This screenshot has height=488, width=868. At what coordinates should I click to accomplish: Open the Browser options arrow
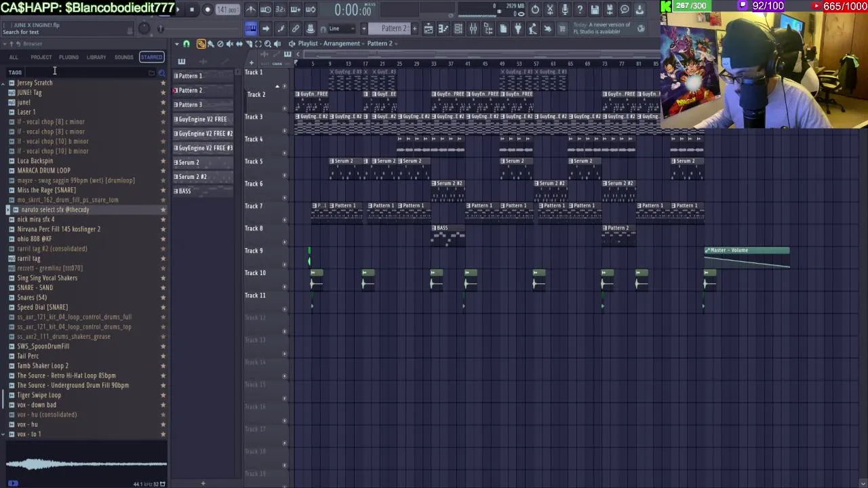coord(3,44)
